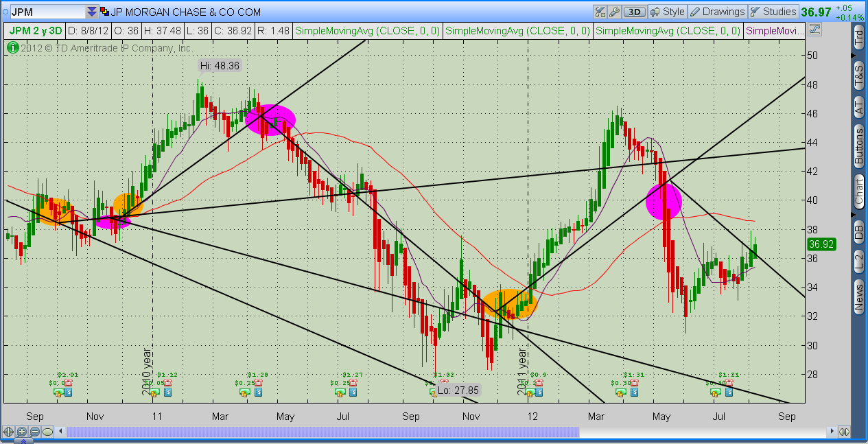This screenshot has width=868, height=444.
Task: Click the dividend money icon near 11
Action: [154, 393]
